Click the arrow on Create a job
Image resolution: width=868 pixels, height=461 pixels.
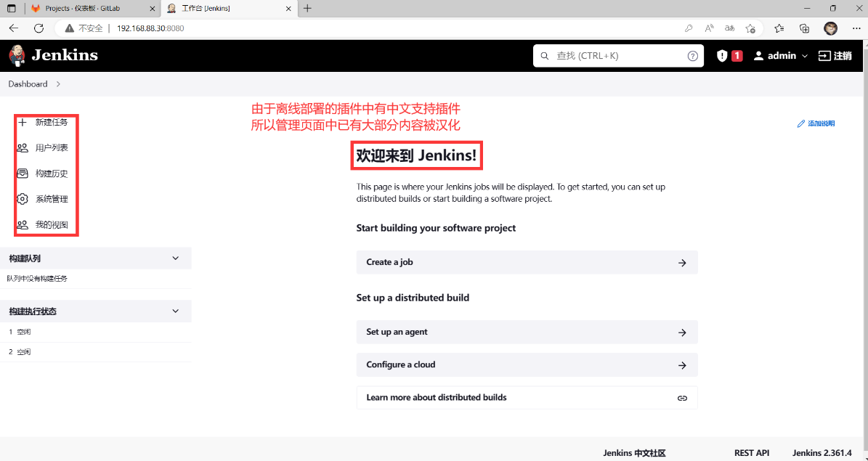[x=682, y=263]
